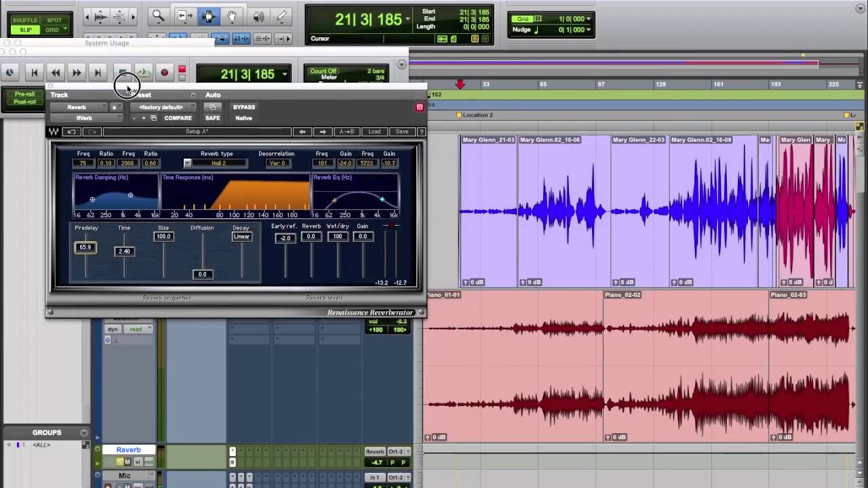This screenshot has width=868, height=488.
Task: Enable Shuffle edit mode
Action: click(25, 20)
